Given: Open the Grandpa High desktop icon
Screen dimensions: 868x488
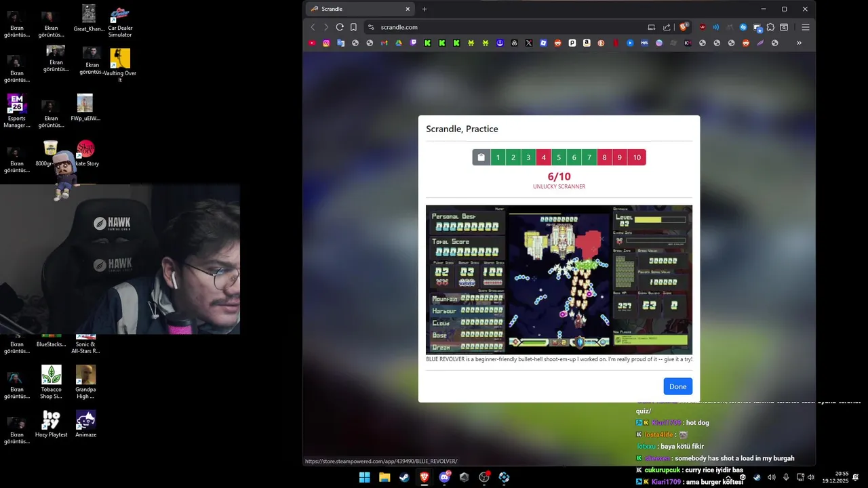Looking at the screenshot, I should pyautogui.click(x=85, y=382).
